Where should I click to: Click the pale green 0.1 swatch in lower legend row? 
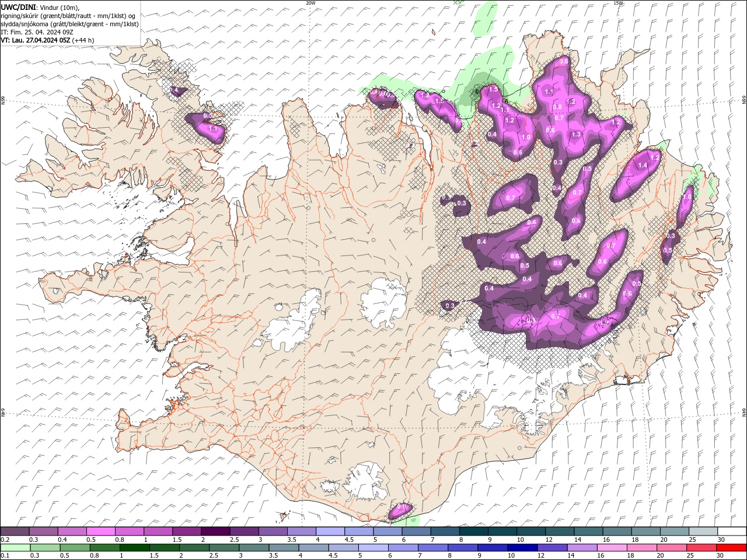coord(15,548)
